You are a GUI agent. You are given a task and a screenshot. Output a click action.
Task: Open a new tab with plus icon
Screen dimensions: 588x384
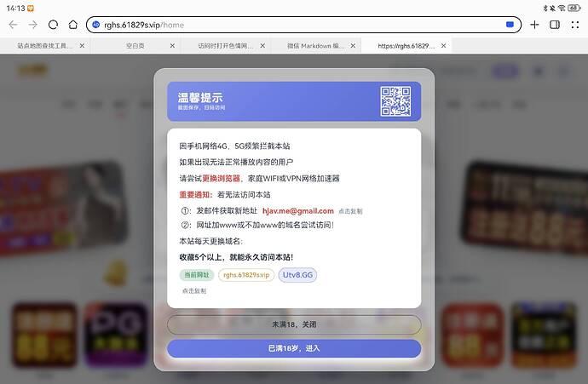point(534,25)
